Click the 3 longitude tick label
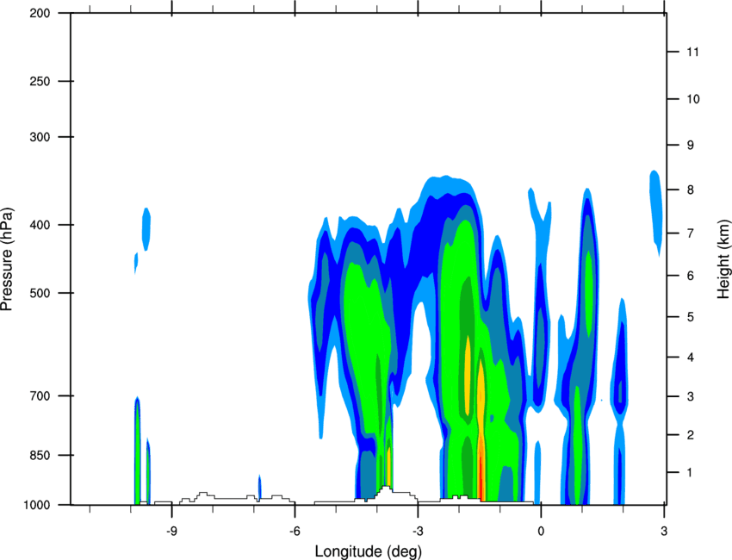 pos(664,532)
